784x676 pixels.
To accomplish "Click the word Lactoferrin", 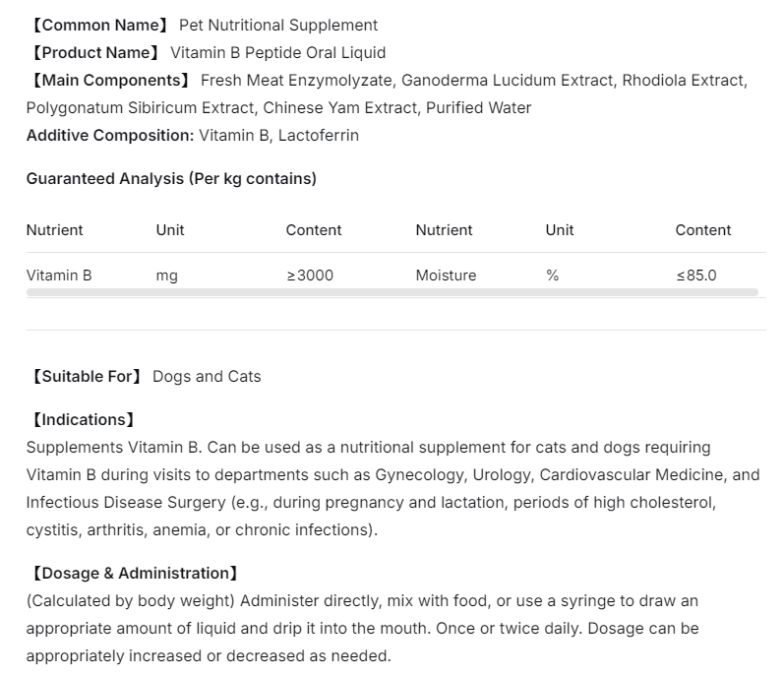I will [x=318, y=136].
